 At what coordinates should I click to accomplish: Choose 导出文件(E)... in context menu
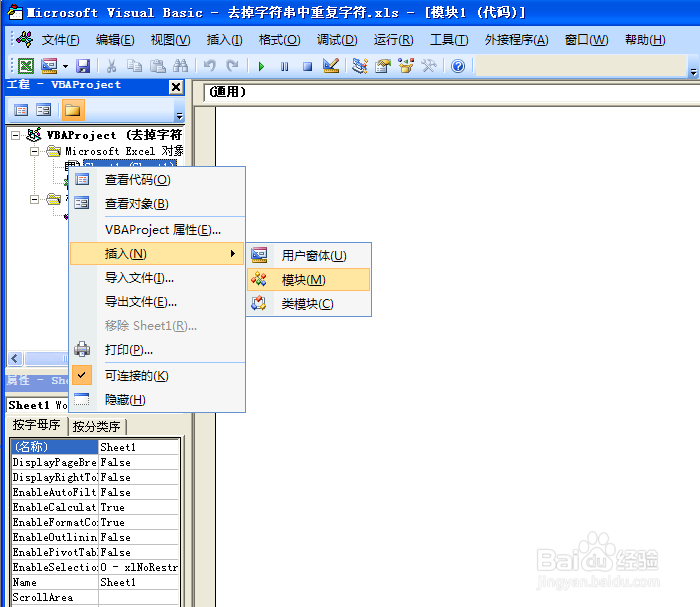click(x=158, y=302)
